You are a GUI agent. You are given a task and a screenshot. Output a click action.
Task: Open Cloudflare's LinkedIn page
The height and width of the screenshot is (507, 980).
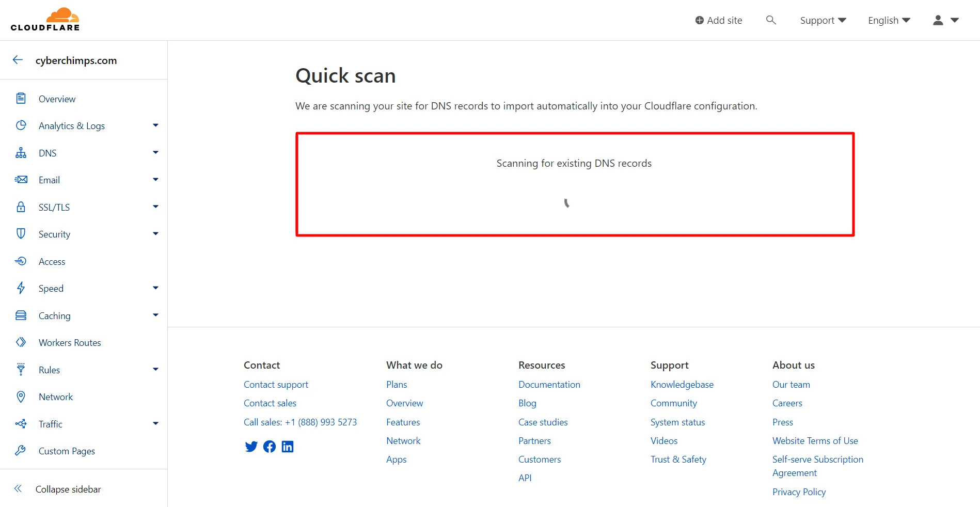pyautogui.click(x=288, y=447)
